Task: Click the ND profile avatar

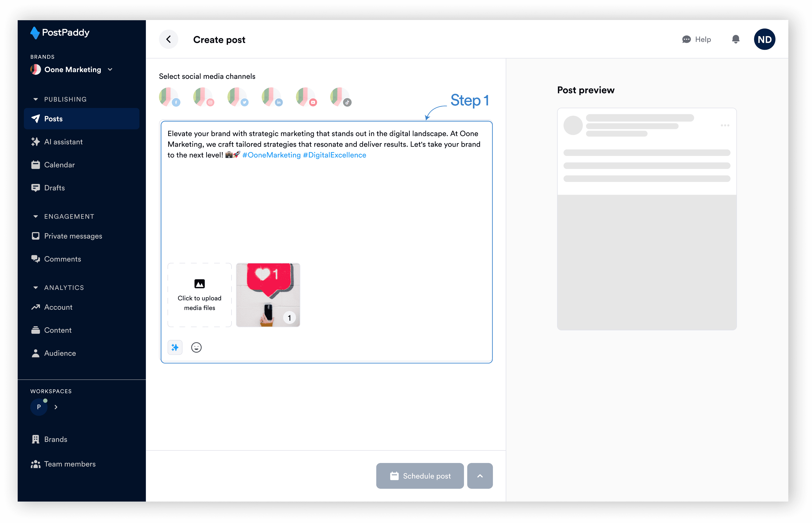Action: pos(764,39)
